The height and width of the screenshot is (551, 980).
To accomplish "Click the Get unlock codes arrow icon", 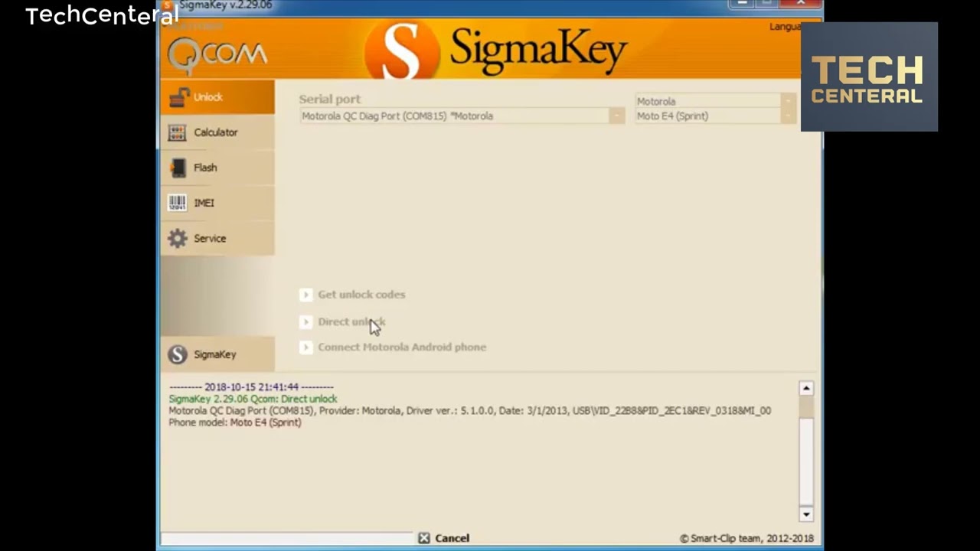I will [x=305, y=295].
